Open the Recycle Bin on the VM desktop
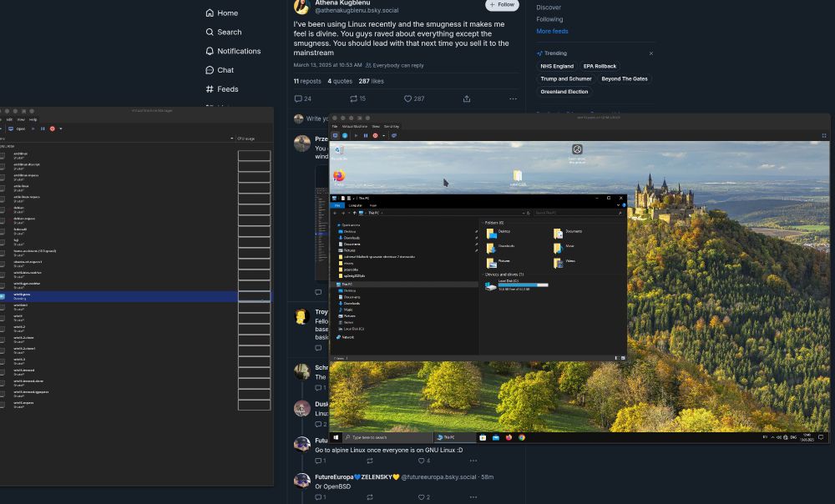 coord(339,153)
